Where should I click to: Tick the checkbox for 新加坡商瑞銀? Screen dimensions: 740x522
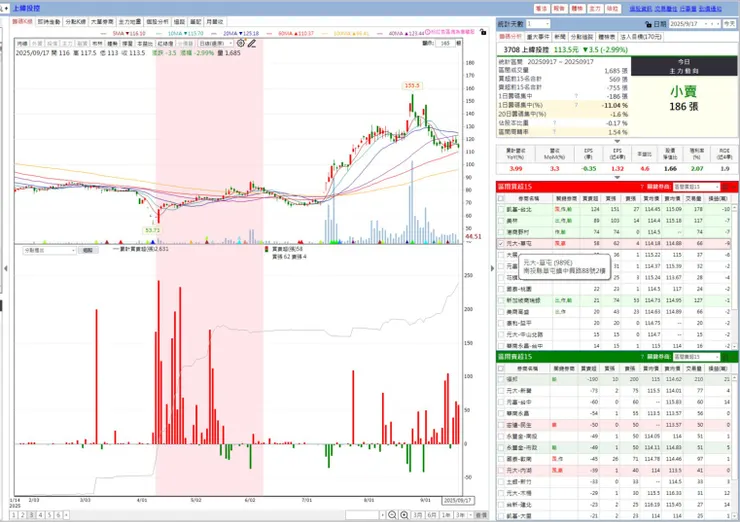[x=501, y=300]
